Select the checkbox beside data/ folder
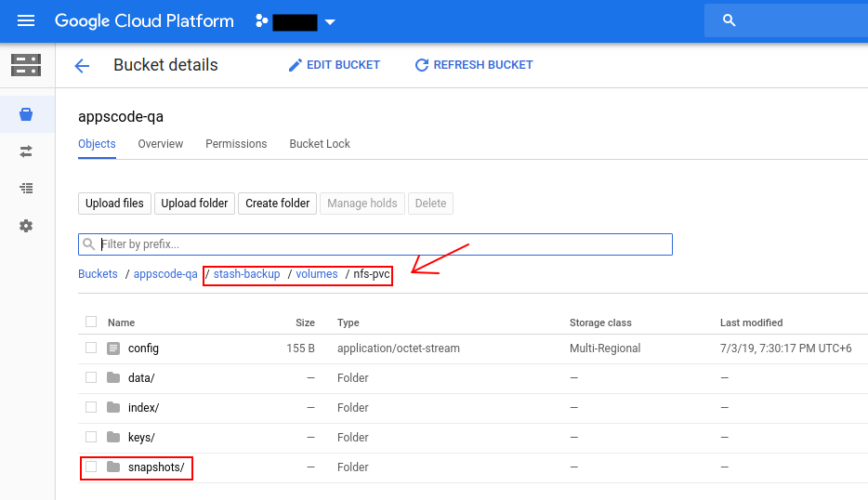868x500 pixels. point(91,377)
